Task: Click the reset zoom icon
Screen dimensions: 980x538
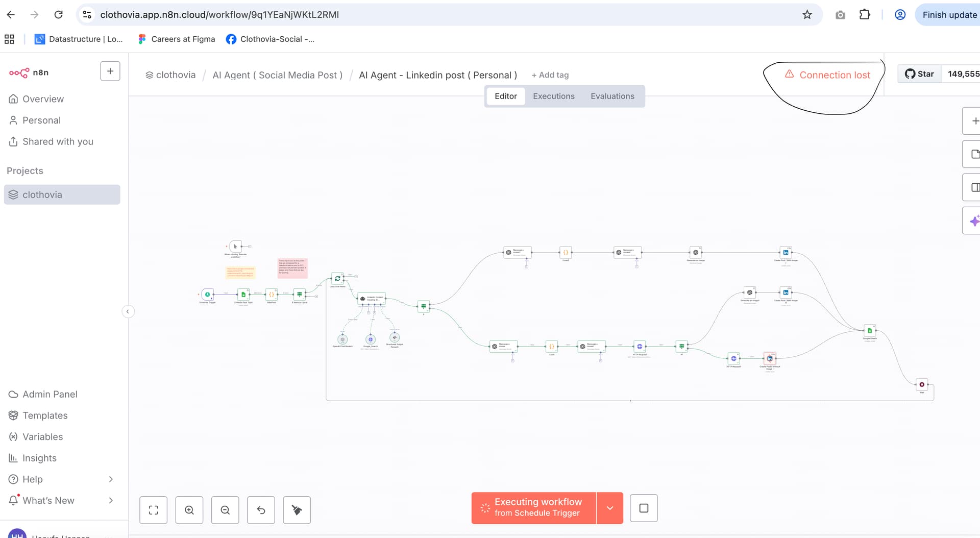Action: [x=261, y=510]
